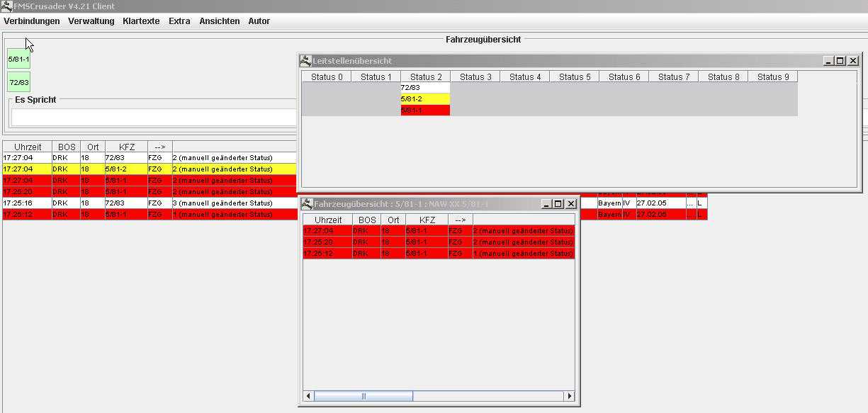This screenshot has height=413, width=868.
Task: Select yellow 5/81-2 cell under Status 2
Action: (425, 99)
